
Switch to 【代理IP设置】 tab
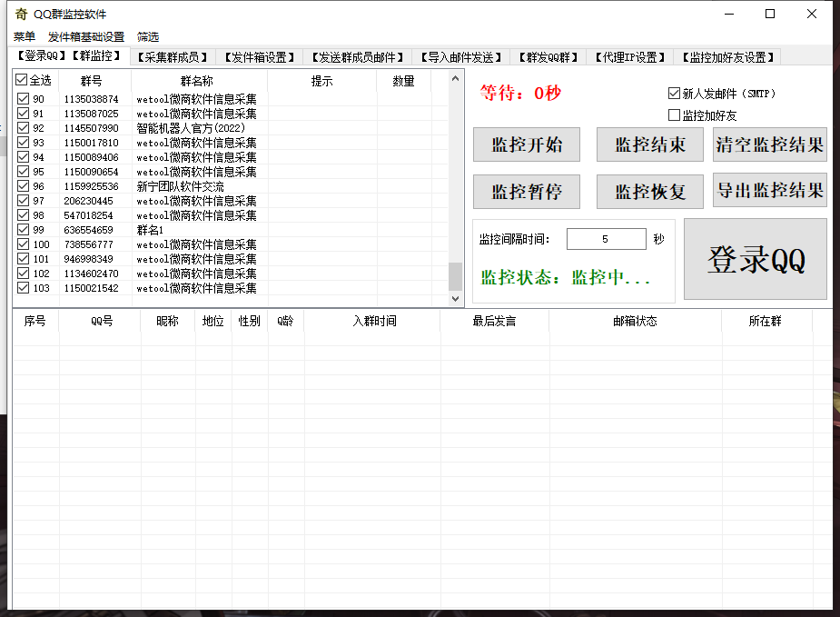tap(630, 57)
